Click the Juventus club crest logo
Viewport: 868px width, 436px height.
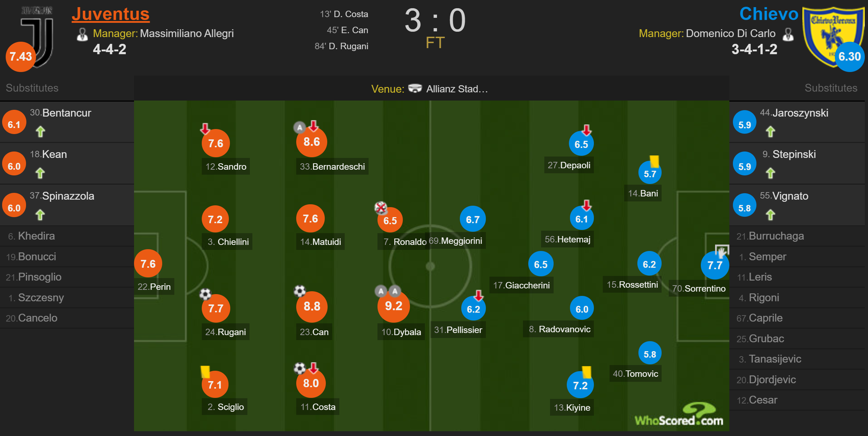(x=37, y=36)
